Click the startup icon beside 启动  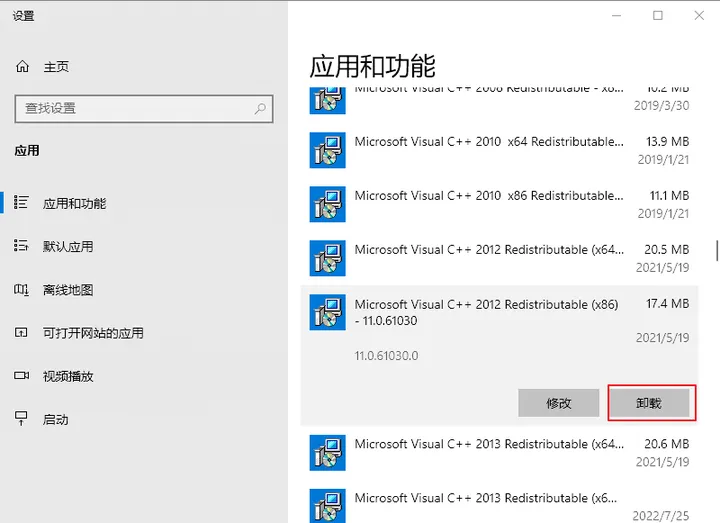(x=21, y=418)
